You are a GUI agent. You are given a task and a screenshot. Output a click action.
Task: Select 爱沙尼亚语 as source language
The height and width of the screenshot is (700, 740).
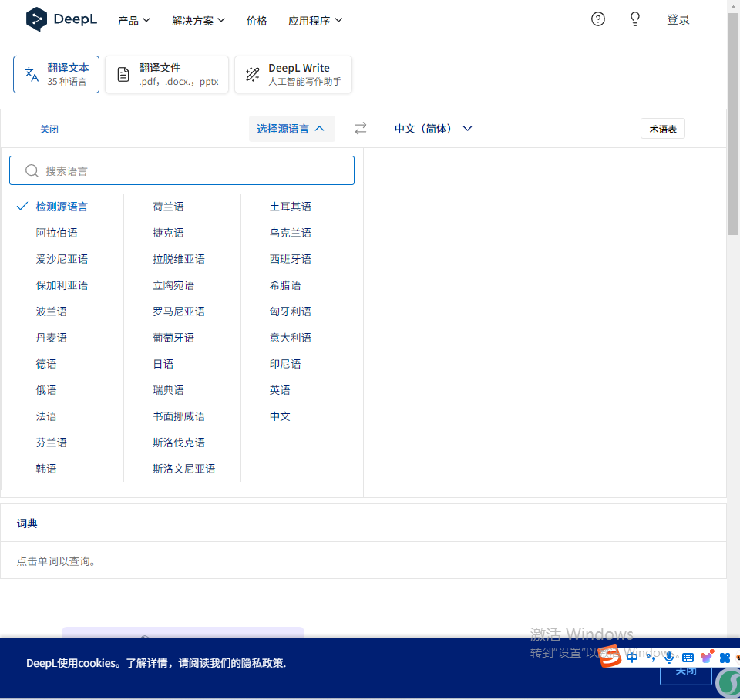(62, 259)
